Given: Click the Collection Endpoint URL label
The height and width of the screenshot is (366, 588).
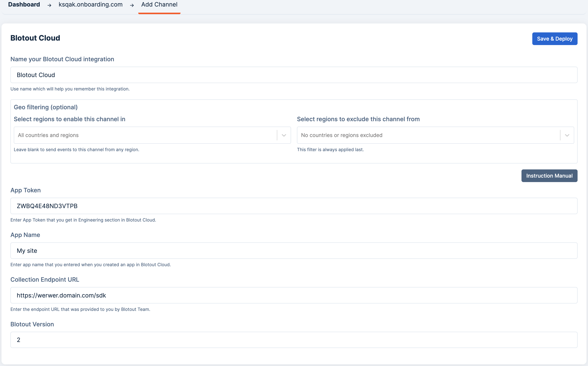Looking at the screenshot, I should click(x=45, y=280).
